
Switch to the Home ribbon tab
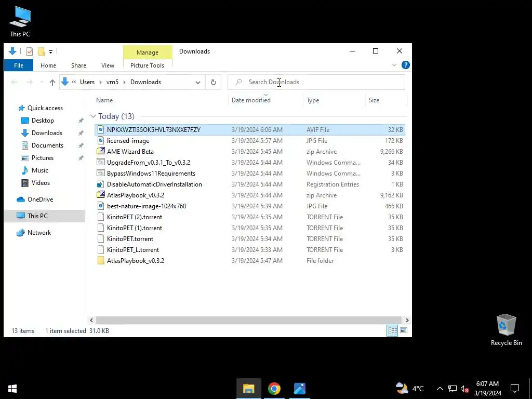pyautogui.click(x=48, y=65)
